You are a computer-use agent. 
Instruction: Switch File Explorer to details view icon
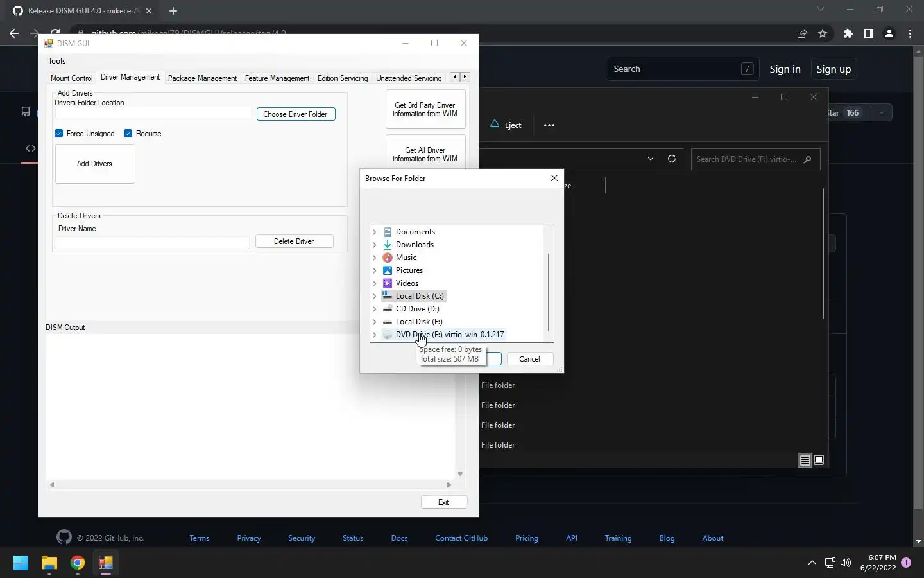point(805,460)
